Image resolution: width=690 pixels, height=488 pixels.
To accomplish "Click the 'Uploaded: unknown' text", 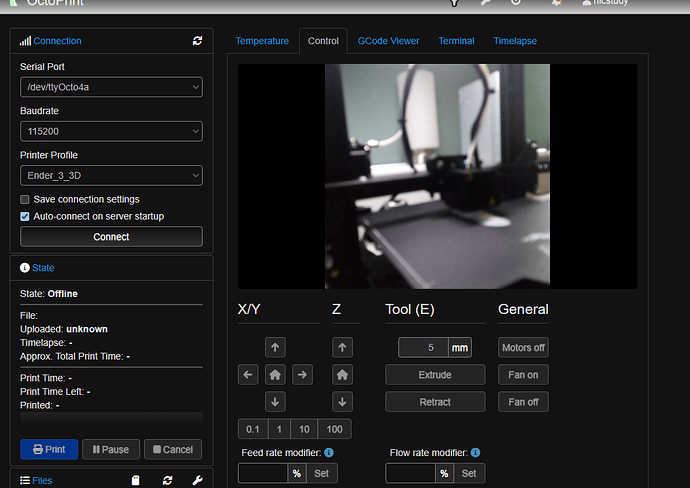I will [64, 329].
